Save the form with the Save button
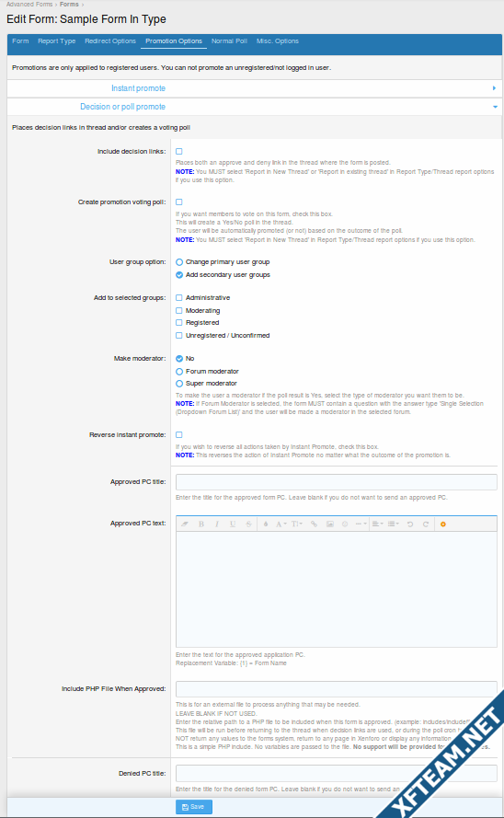Image resolution: width=504 pixels, height=818 pixels. click(193, 807)
